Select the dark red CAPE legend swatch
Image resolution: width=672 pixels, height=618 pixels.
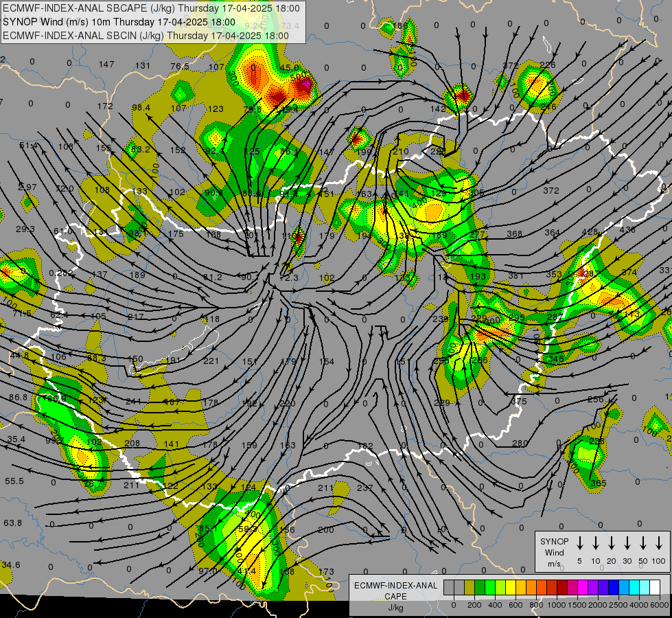pos(562,588)
